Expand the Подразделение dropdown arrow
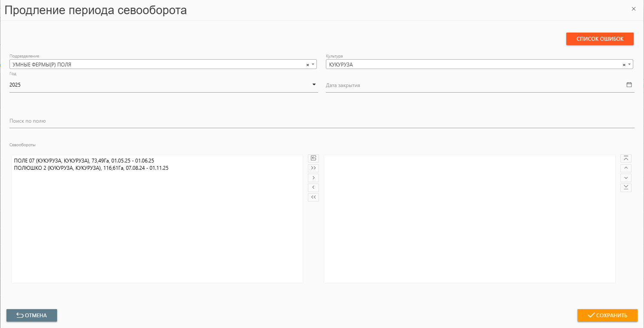 tap(313, 65)
